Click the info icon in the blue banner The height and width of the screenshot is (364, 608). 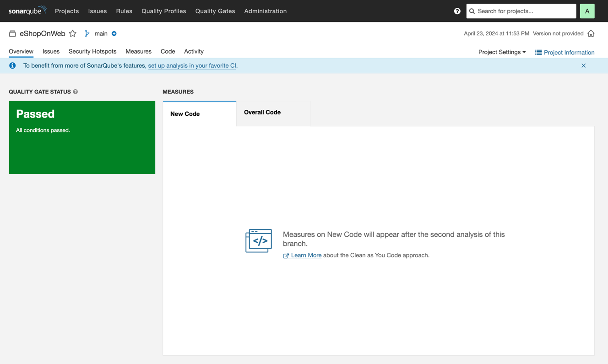[x=12, y=65]
